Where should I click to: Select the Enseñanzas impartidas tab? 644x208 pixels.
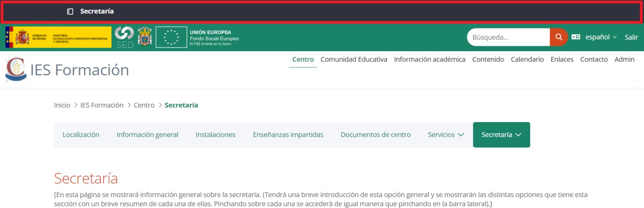(288, 135)
